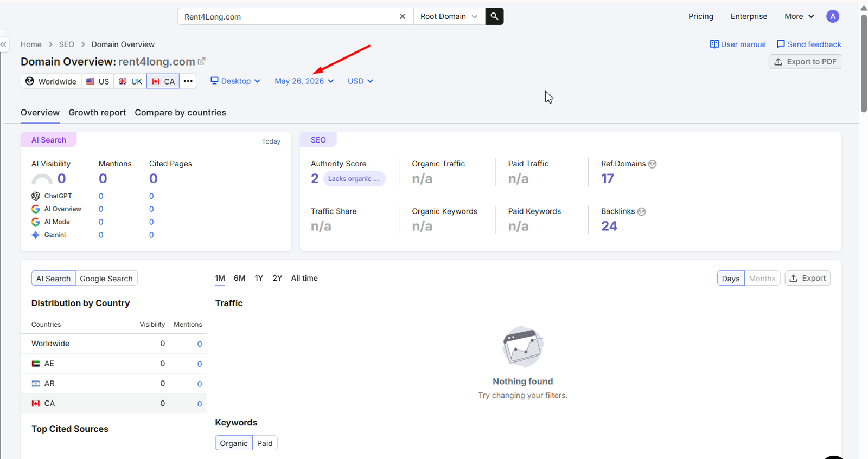Select the CA database button
Viewport: 868px width, 459px height.
(x=163, y=81)
